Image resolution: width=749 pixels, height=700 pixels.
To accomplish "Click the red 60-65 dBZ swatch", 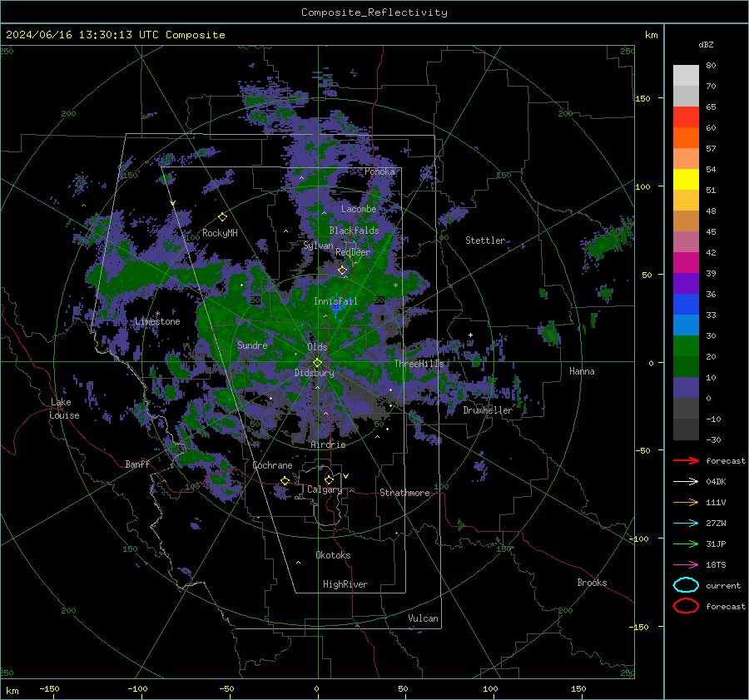I will click(x=686, y=117).
